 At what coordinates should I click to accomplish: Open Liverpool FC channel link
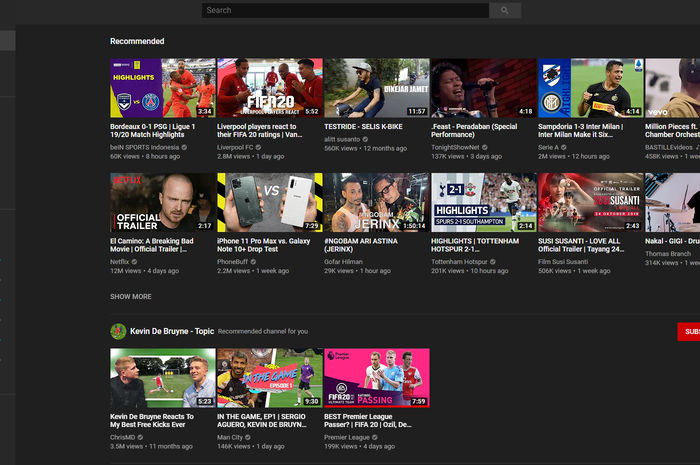click(x=235, y=147)
